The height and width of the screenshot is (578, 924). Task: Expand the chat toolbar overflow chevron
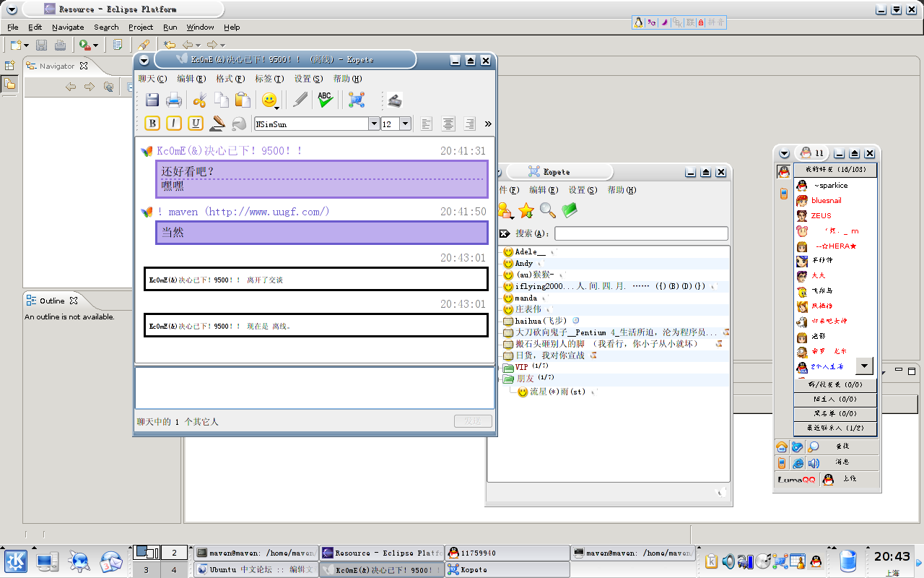pos(488,124)
